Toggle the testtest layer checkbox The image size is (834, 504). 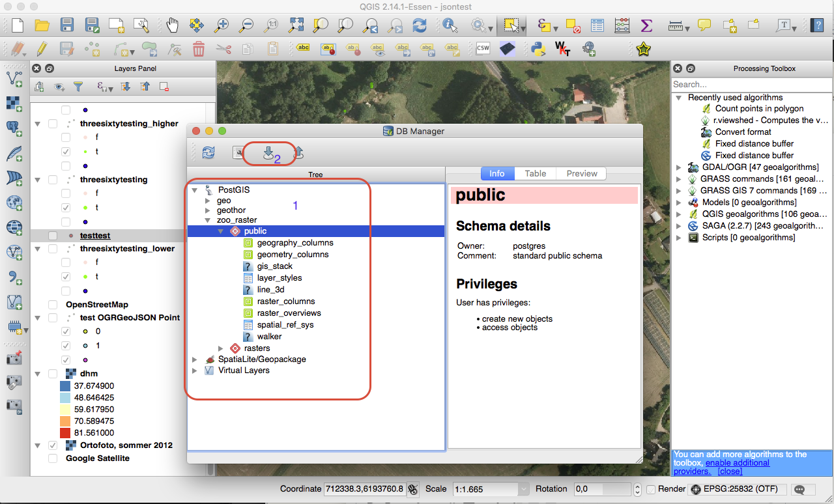(53, 236)
